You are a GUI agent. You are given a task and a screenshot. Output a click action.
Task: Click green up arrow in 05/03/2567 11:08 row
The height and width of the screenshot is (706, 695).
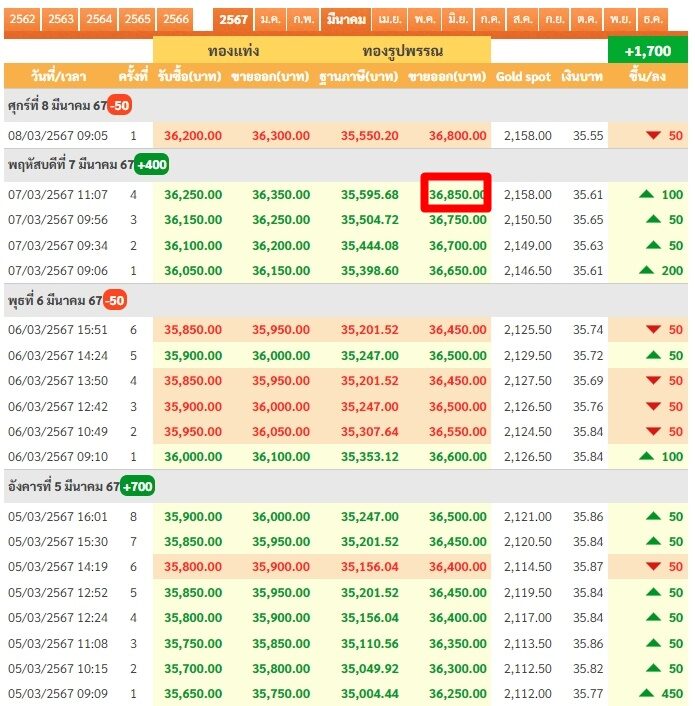pos(653,643)
